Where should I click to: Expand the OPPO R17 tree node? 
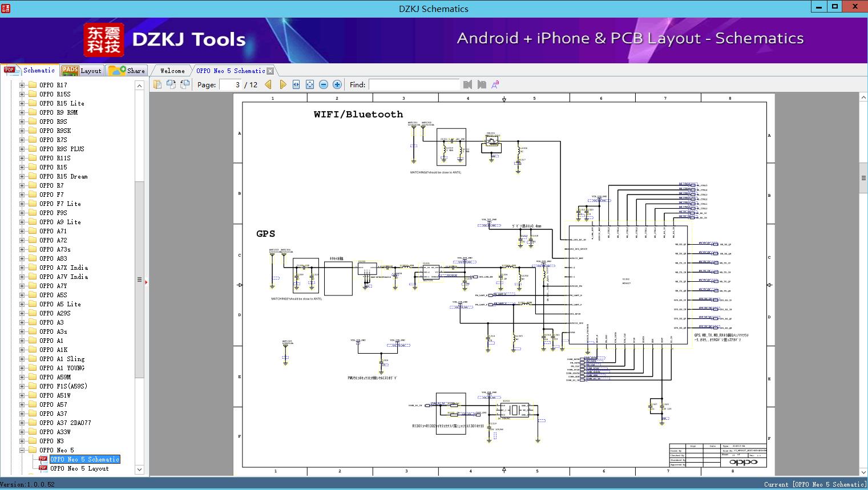coord(22,85)
